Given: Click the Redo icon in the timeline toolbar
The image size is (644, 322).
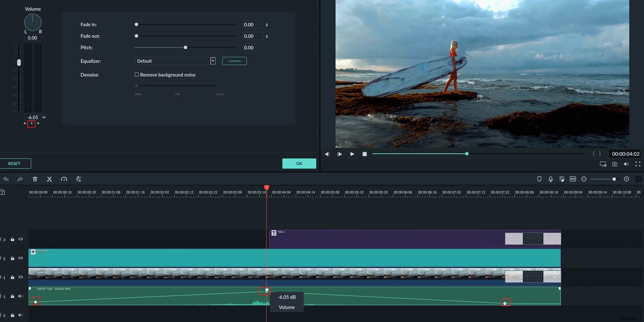Looking at the screenshot, I should point(20,179).
